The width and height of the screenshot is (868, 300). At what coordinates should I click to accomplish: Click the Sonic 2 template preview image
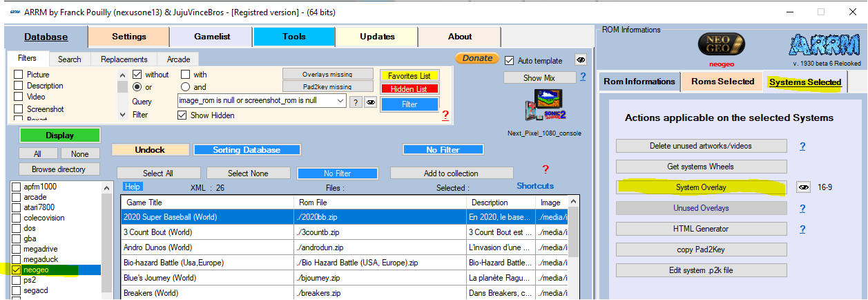click(x=544, y=107)
